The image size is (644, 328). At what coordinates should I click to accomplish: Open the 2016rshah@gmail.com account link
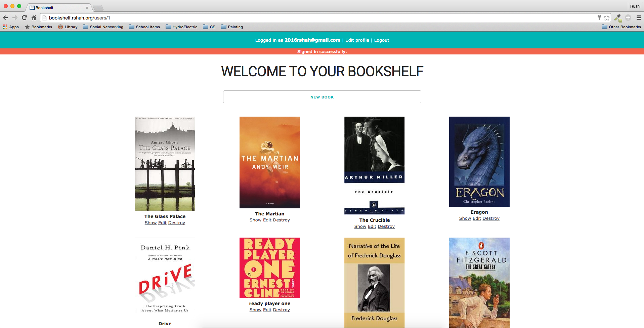click(x=312, y=40)
